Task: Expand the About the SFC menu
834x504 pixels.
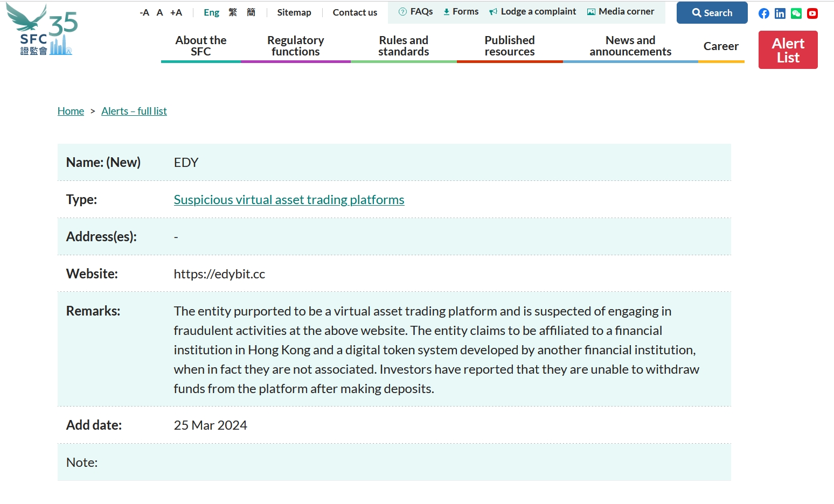Action: point(201,46)
